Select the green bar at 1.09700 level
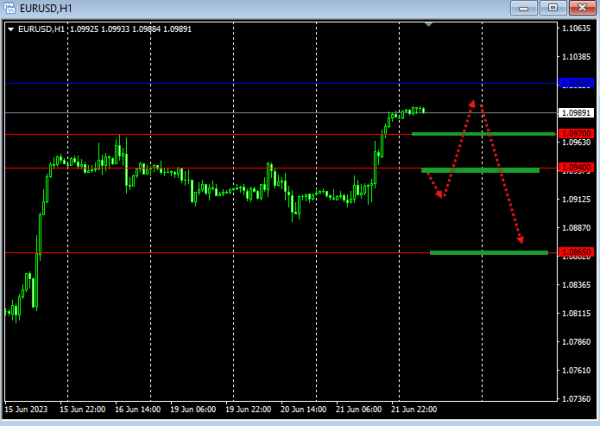 pos(483,134)
